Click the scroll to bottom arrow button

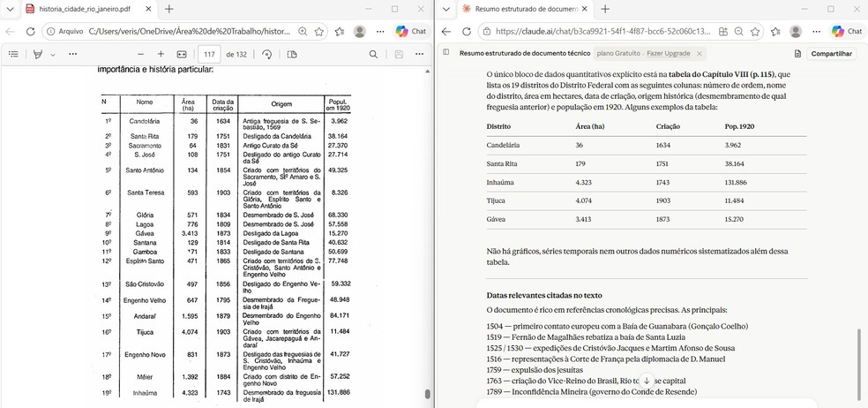[x=646, y=381]
